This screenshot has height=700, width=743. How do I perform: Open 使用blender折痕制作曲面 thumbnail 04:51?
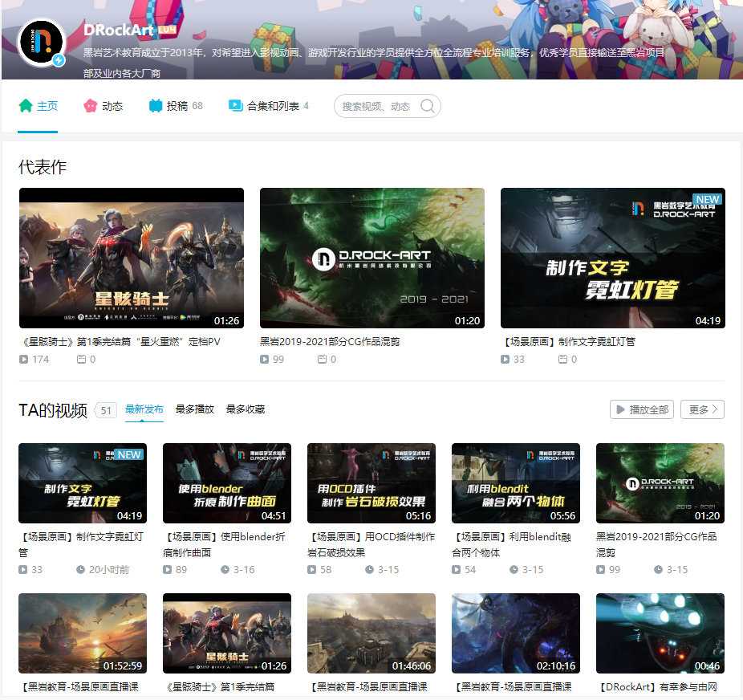[227, 483]
